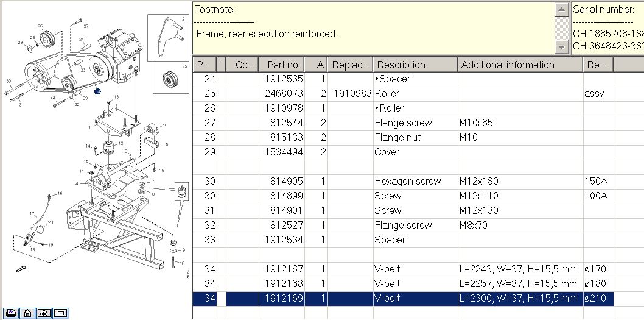Reset diagram with the home icon
The height and width of the screenshot is (320, 644).
pyautogui.click(x=27, y=313)
